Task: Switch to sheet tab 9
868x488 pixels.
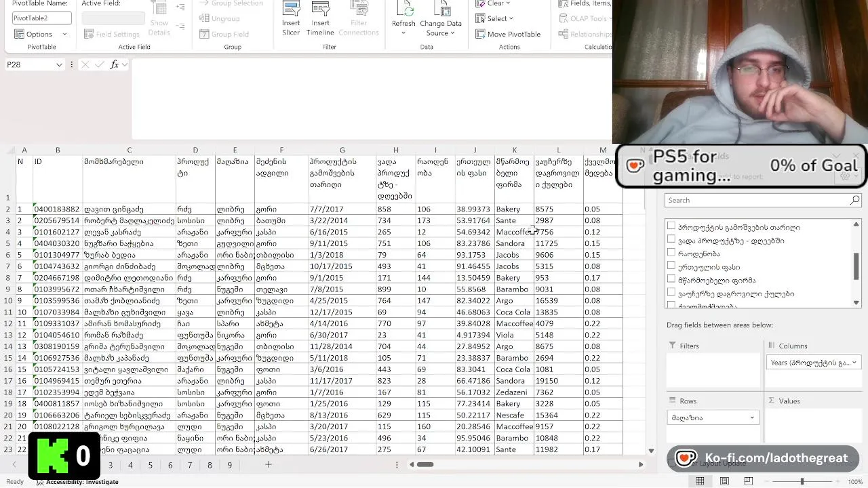Action: pyautogui.click(x=230, y=465)
